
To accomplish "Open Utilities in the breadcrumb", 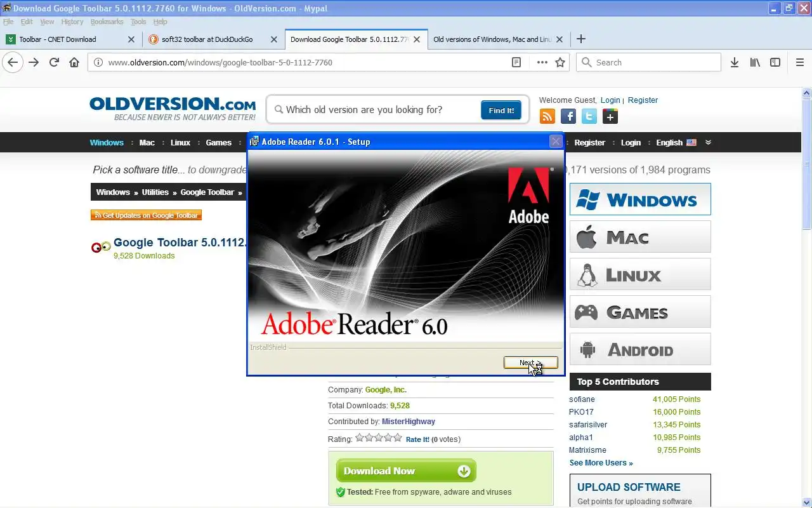I will point(155,192).
